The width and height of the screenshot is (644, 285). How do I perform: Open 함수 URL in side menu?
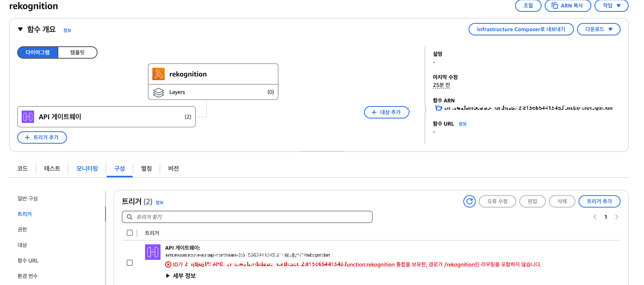28,261
